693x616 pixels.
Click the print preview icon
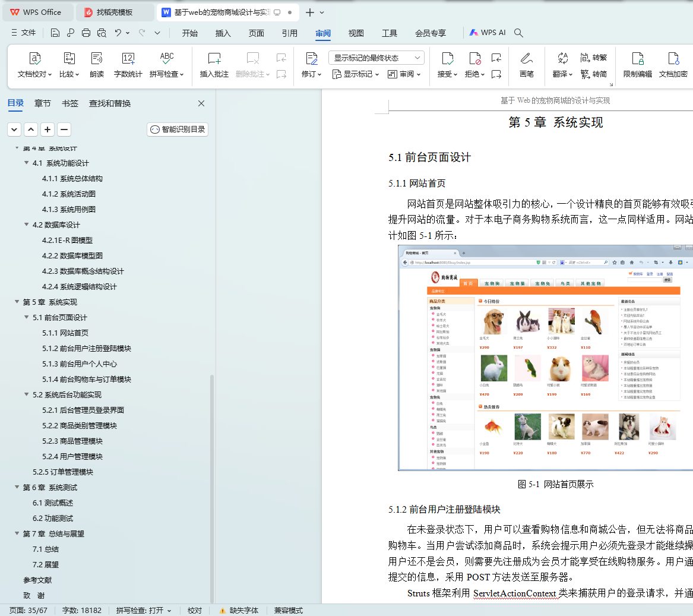coord(102,33)
